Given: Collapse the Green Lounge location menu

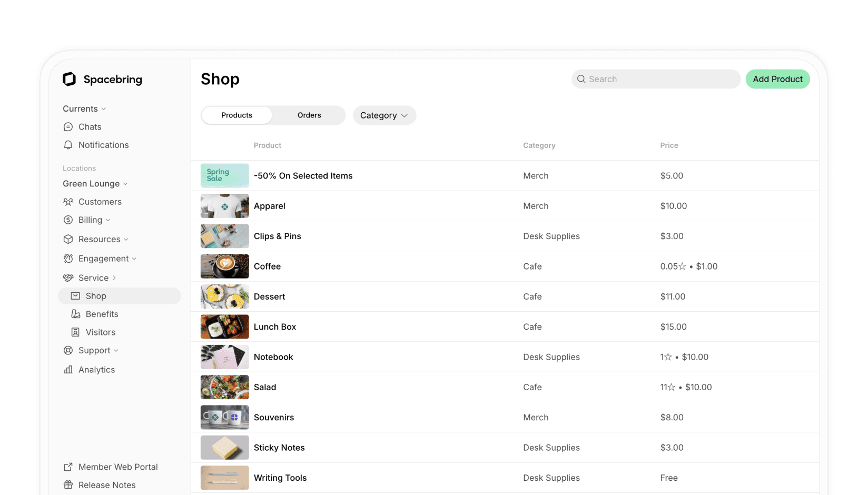Looking at the screenshot, I should pyautogui.click(x=125, y=183).
